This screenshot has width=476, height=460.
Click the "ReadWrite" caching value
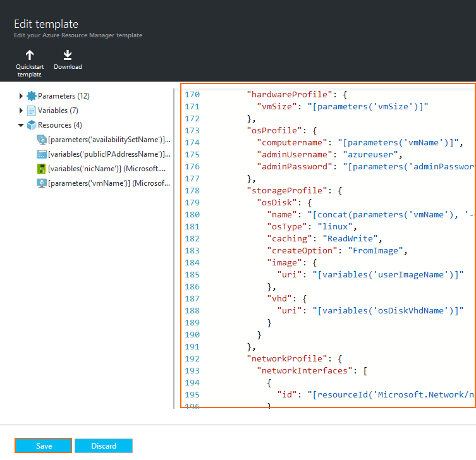point(350,238)
